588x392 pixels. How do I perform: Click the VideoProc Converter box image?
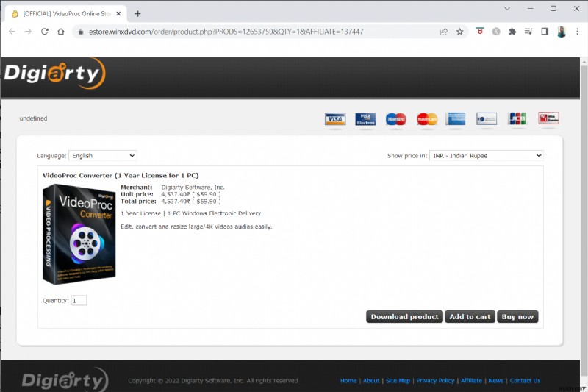tap(79, 234)
